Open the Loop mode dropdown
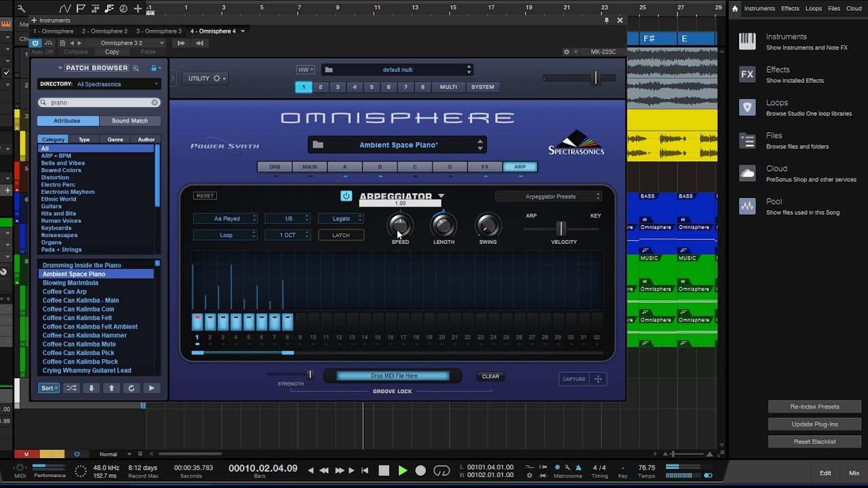868x488 pixels. tap(226, 235)
